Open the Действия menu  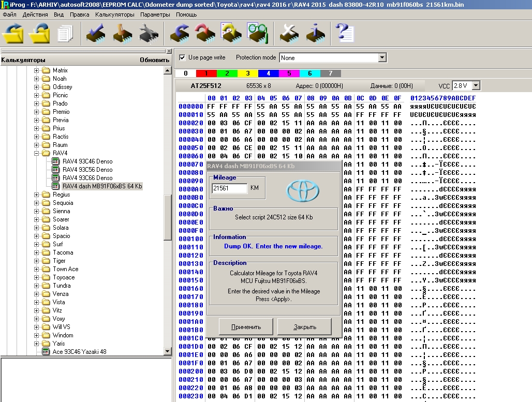35,14
